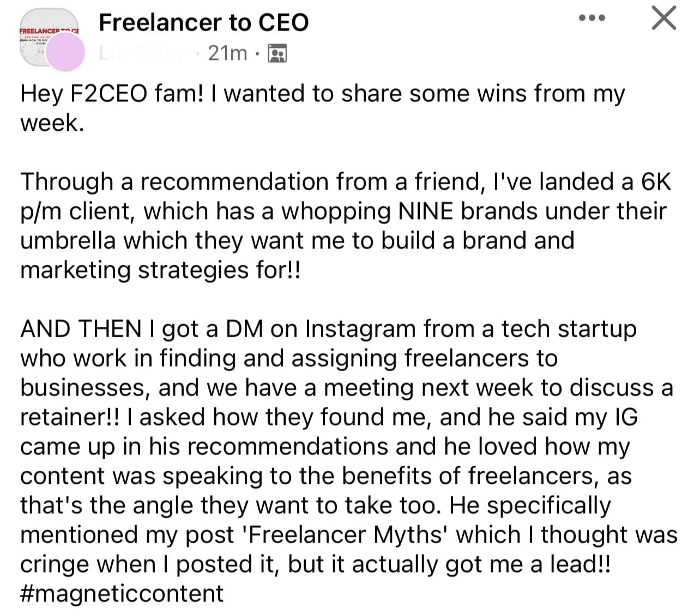700x614 pixels.
Task: Click the 21m post timestamp
Action: pos(227,53)
